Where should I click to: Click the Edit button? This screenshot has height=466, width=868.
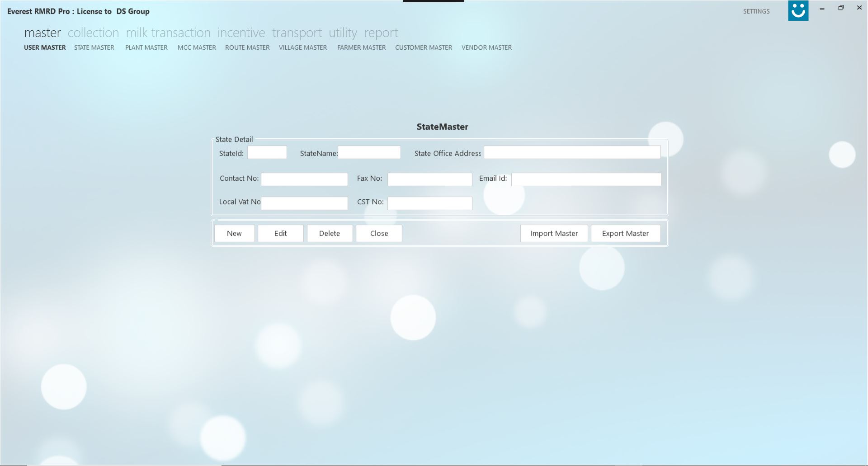pyautogui.click(x=280, y=233)
